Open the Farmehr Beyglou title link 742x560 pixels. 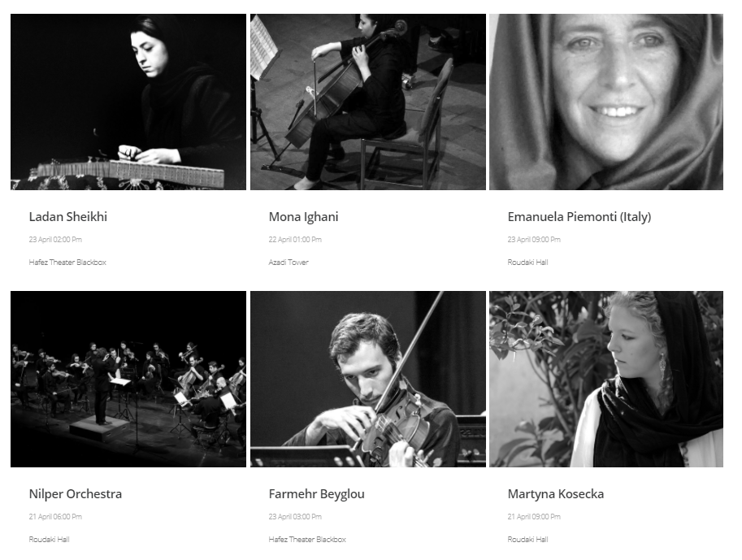[317, 494]
